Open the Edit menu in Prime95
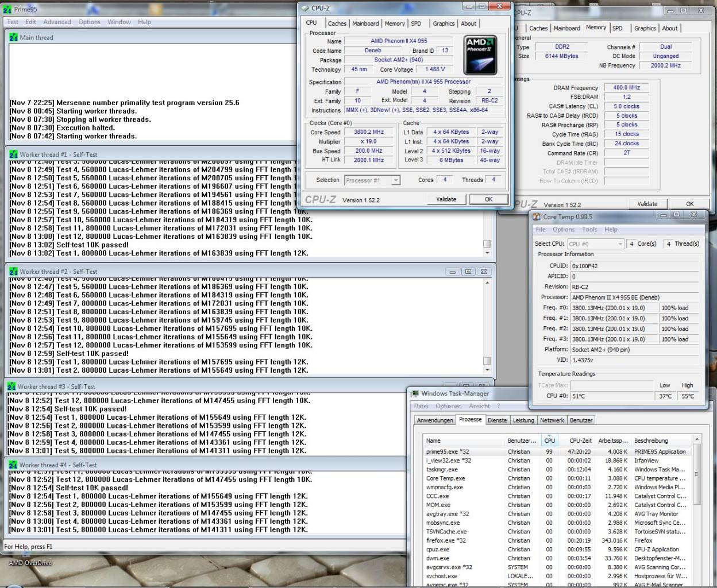This screenshot has height=588, width=717. (x=30, y=22)
